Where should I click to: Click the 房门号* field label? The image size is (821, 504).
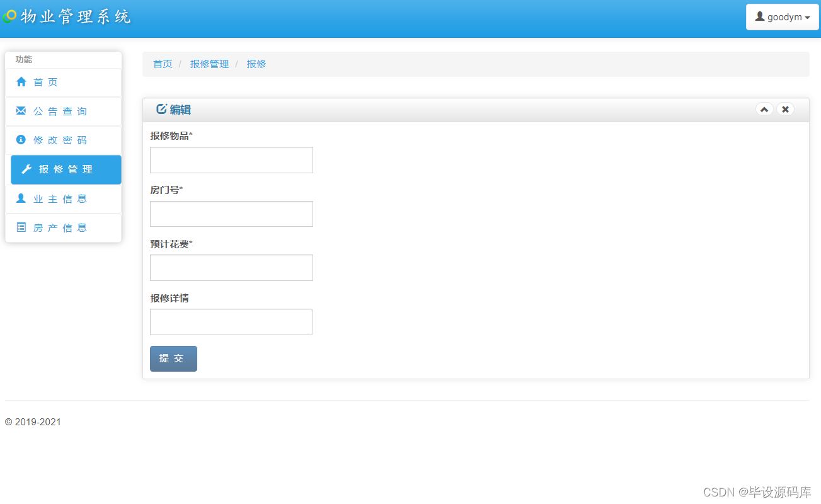pyautogui.click(x=166, y=190)
